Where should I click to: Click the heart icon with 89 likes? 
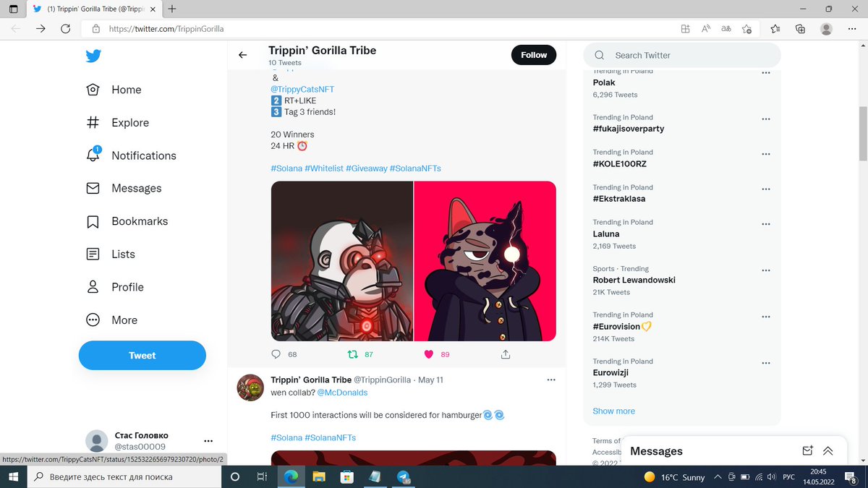point(429,354)
